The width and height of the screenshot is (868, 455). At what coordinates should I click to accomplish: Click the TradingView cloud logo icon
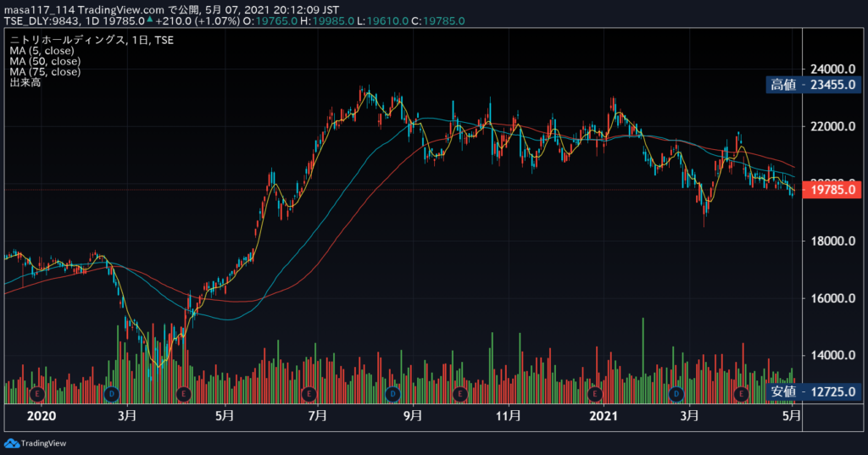pos(12,443)
